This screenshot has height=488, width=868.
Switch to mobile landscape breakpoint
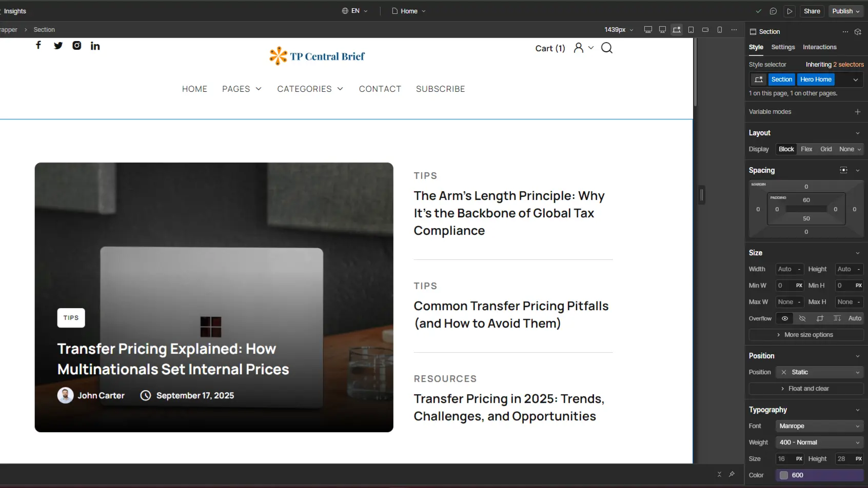[705, 29]
